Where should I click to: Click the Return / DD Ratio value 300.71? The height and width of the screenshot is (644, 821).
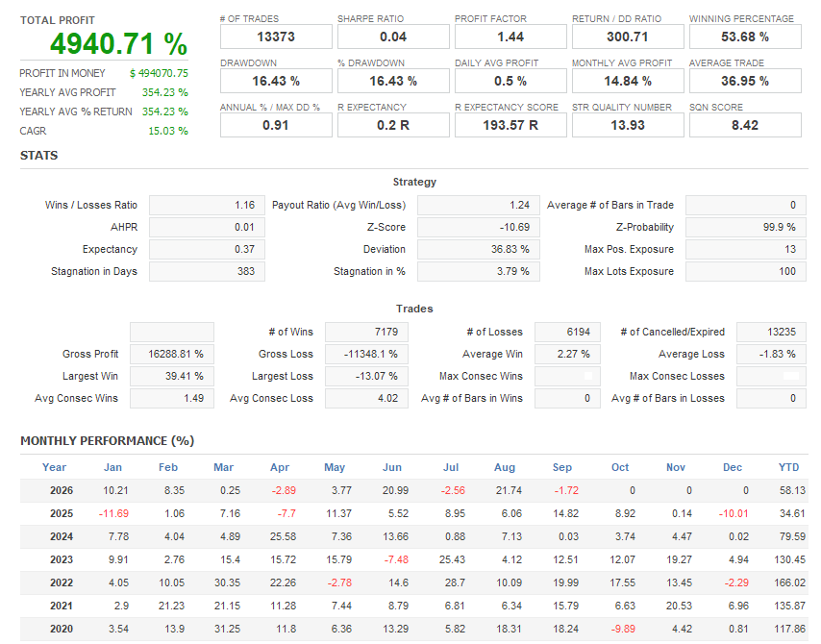[628, 37]
